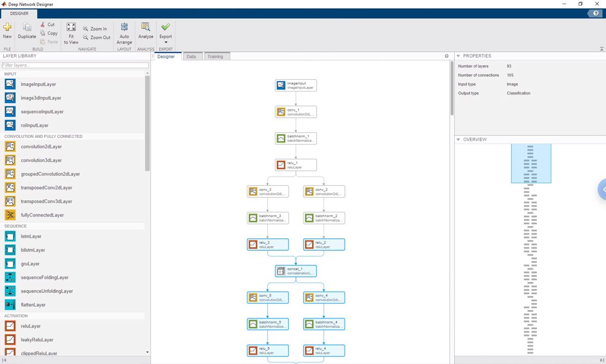Screen dimensions: 606x364
Task: Select lstmLayer under the SEQUENCE section
Action: pos(31,236)
